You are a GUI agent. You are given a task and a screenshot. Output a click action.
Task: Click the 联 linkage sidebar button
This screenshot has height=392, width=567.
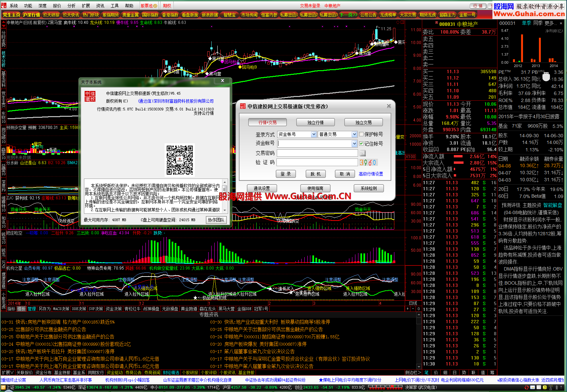coord(474,373)
